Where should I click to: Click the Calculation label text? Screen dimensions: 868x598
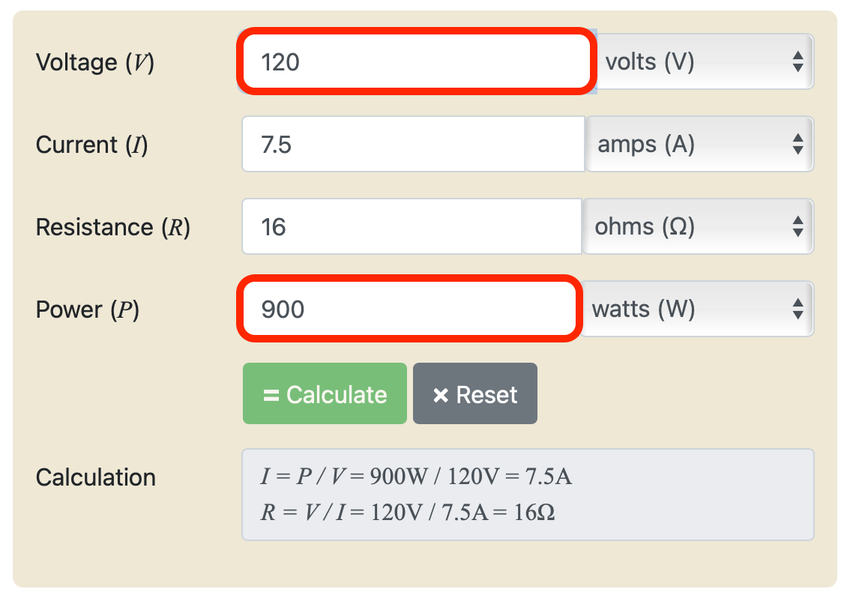click(x=96, y=477)
